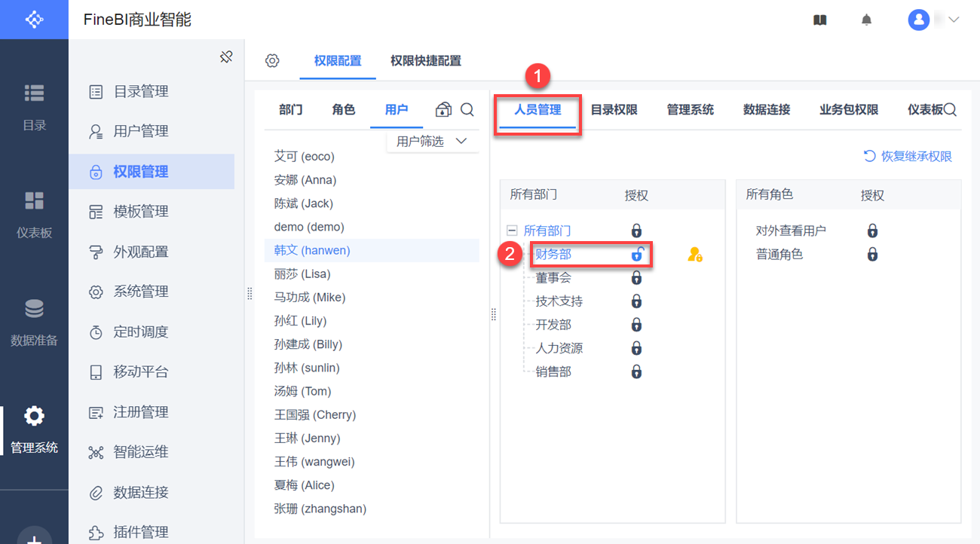Collapse the 所有部门 tree node
This screenshot has width=980, height=544.
click(x=513, y=231)
